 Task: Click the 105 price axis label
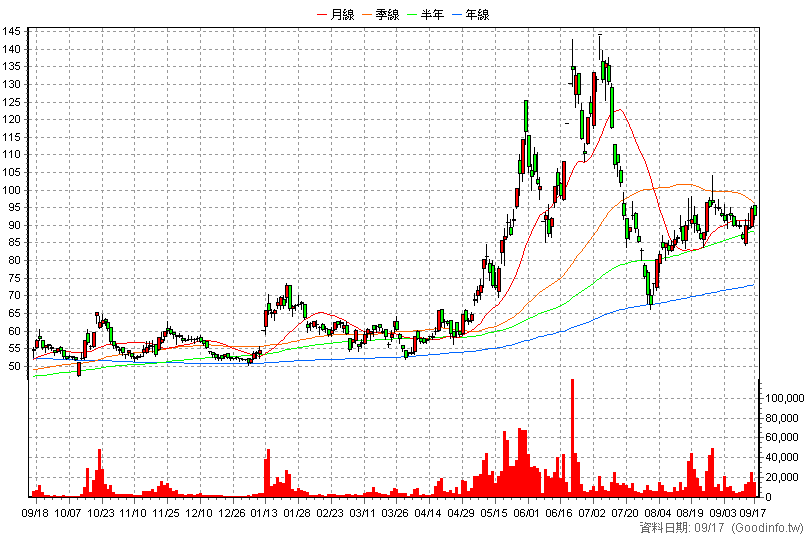click(x=11, y=172)
